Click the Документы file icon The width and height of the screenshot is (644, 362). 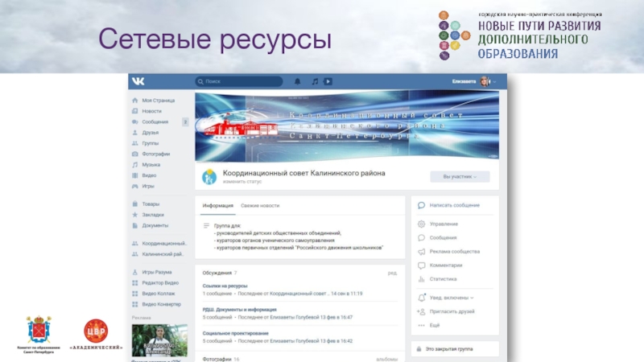click(x=134, y=225)
